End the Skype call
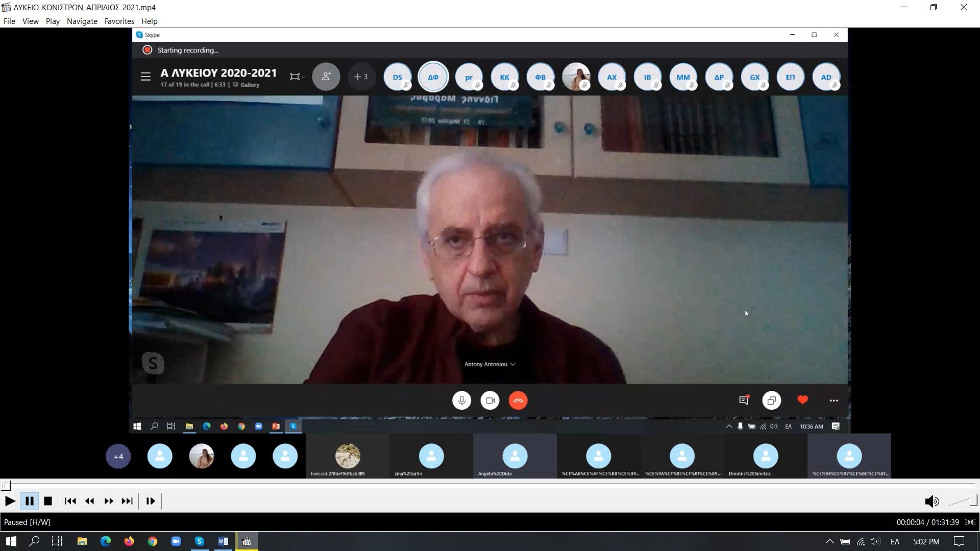980x551 pixels. pos(518,400)
